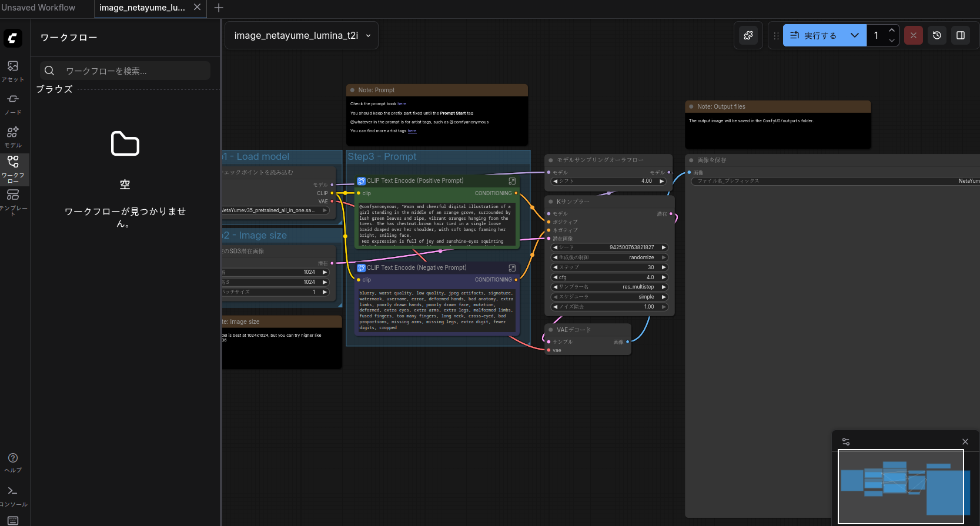Collapse the Kサンプラー node via its dot
Screen dimensions: 980x526
[551, 202]
